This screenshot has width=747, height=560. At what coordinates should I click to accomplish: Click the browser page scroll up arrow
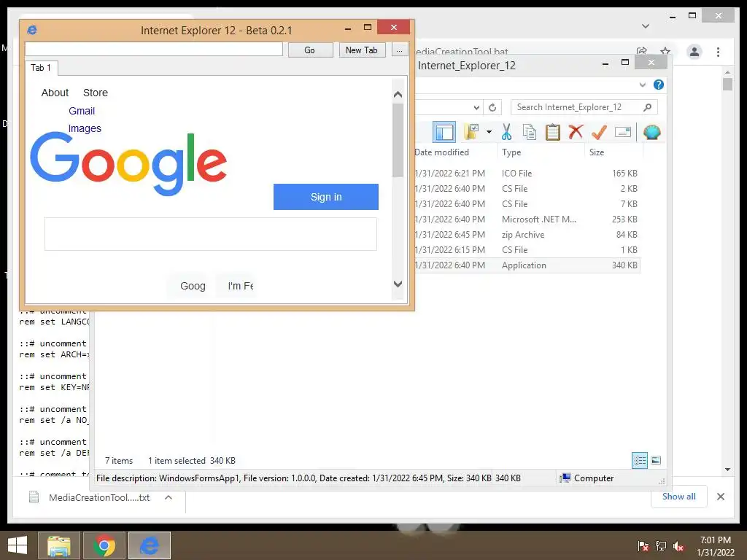click(x=398, y=94)
